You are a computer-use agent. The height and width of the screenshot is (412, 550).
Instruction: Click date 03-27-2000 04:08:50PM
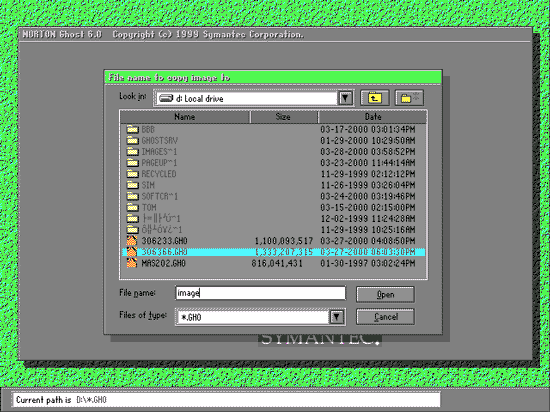pyautogui.click(x=368, y=241)
